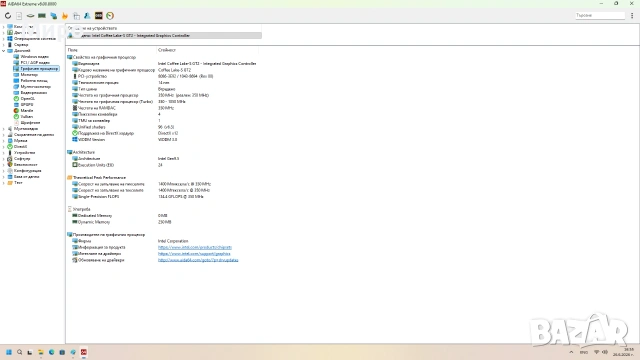
Task: Select the Съхранение на данни tree item
Action: (34, 135)
